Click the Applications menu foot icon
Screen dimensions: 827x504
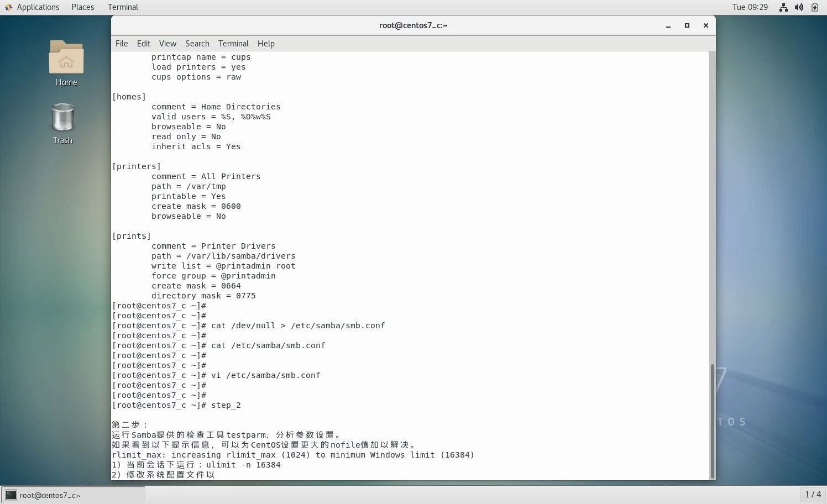pos(8,7)
